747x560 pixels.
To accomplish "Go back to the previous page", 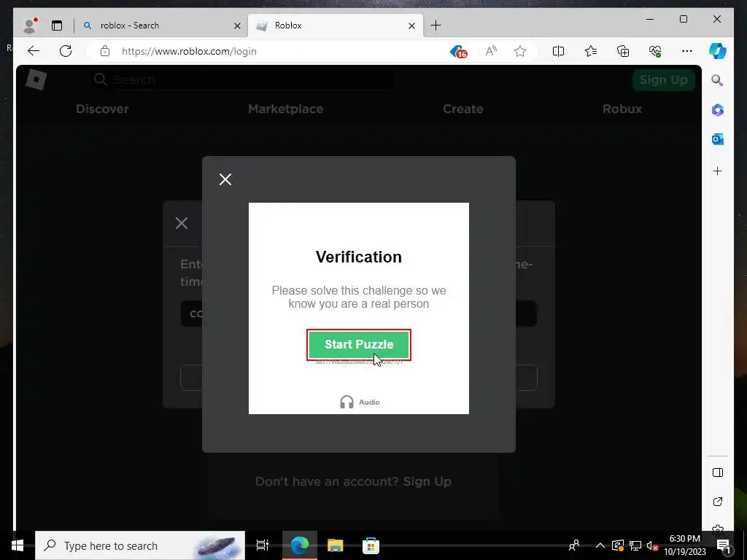I will pos(34,51).
